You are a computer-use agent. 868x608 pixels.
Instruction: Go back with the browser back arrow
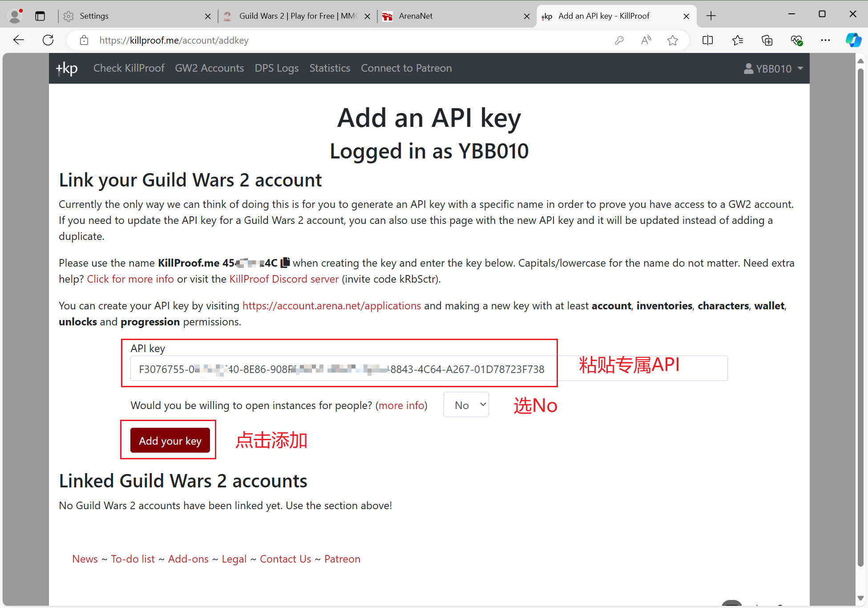tap(19, 40)
